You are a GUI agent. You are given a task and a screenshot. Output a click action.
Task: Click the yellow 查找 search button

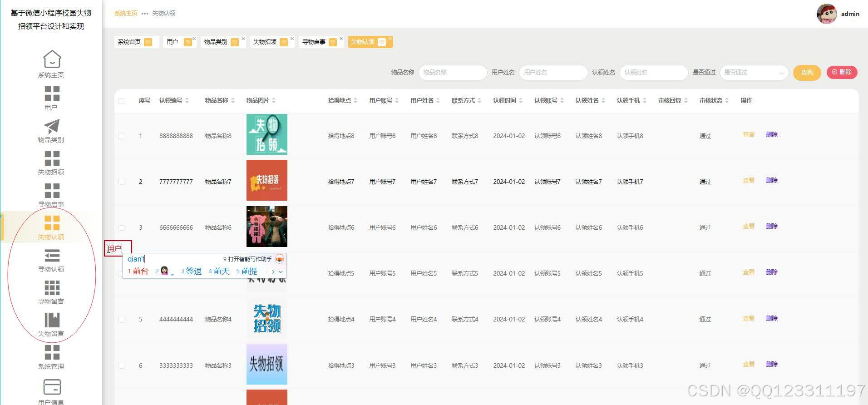pyautogui.click(x=807, y=72)
